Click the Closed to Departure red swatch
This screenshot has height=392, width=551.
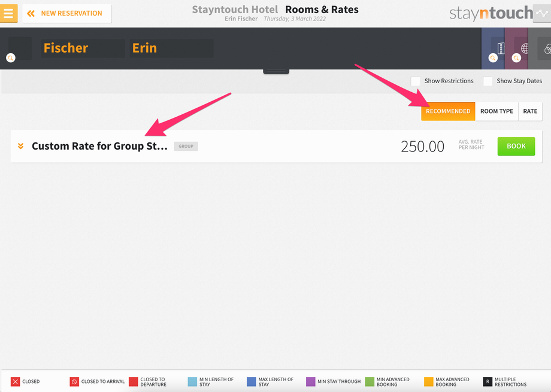tap(133, 381)
